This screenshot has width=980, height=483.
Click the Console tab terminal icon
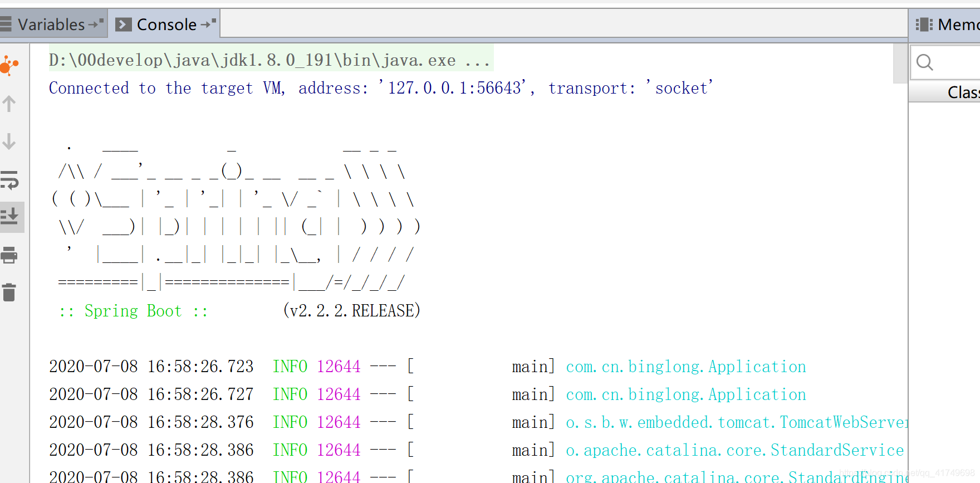tap(124, 25)
